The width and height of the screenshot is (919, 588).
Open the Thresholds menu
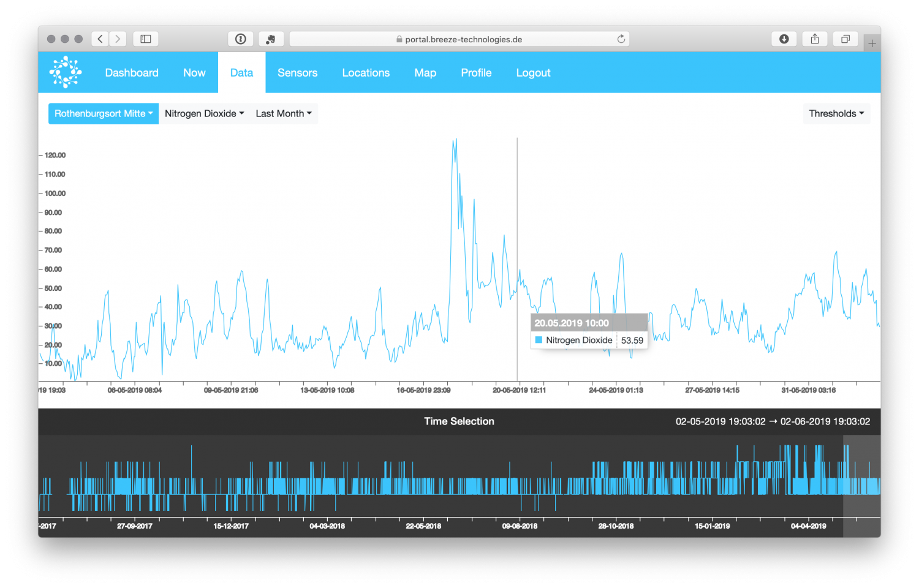836,113
